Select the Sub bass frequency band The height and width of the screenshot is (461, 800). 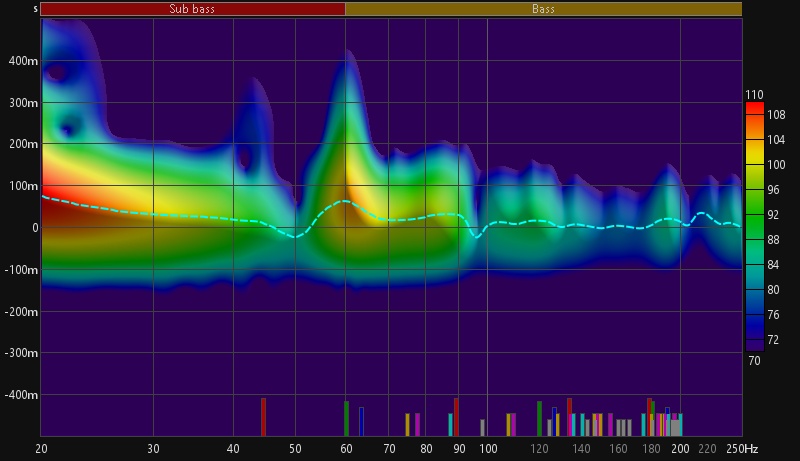coord(193,9)
